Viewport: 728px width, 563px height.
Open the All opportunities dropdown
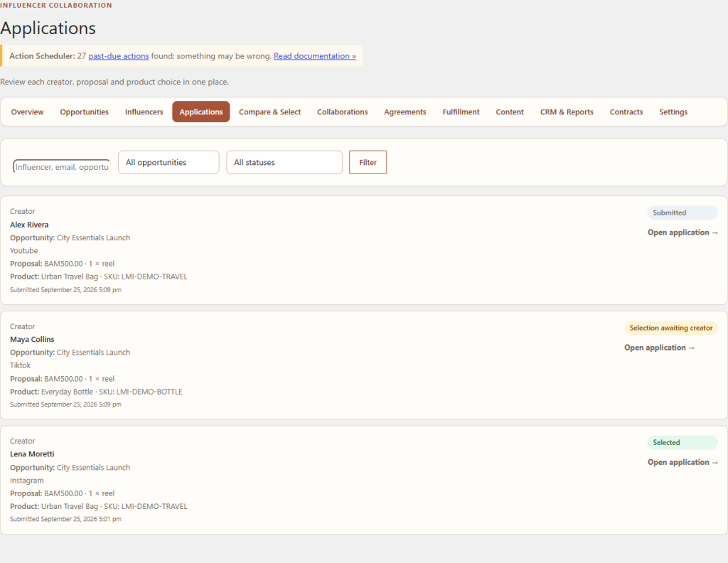[x=168, y=163]
